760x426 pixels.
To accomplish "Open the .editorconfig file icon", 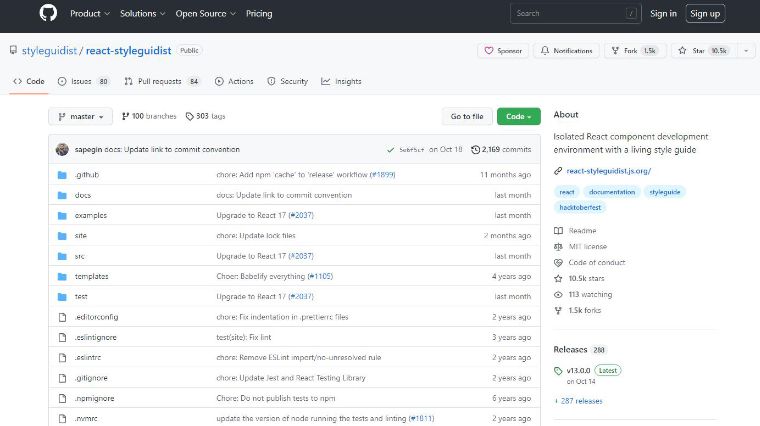I will click(x=62, y=317).
